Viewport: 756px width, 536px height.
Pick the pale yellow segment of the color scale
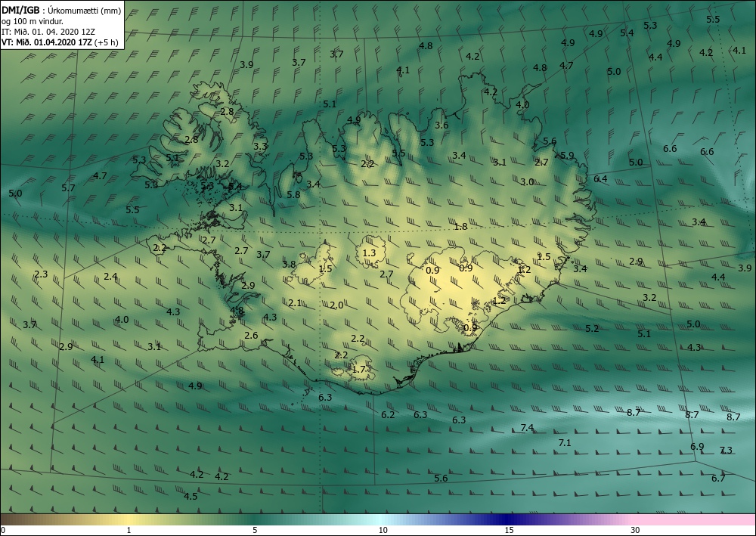click(x=129, y=519)
